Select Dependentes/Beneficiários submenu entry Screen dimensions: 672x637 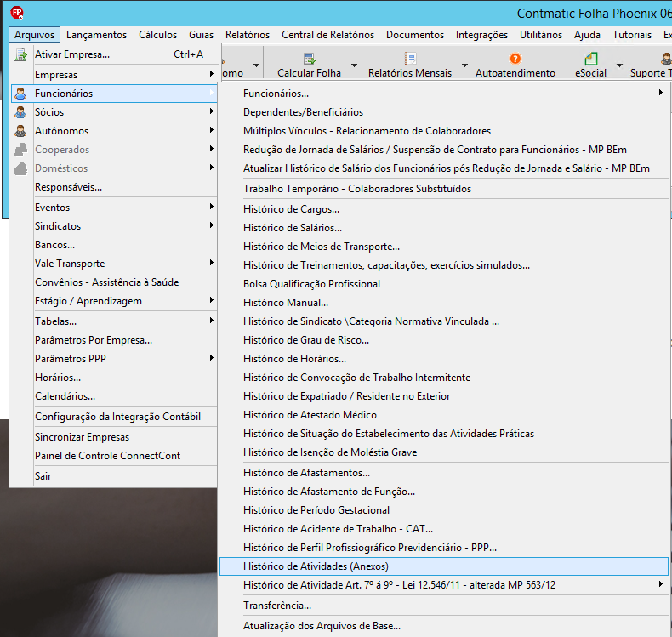[443, 112]
